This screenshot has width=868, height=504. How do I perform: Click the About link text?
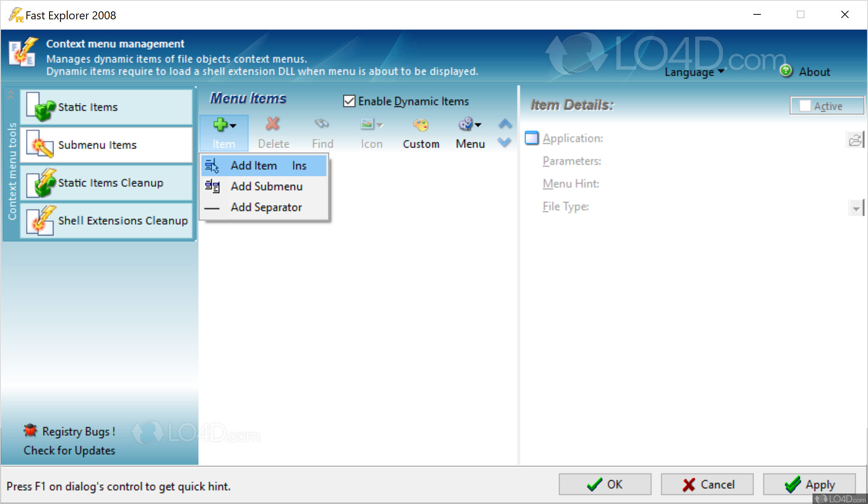coord(814,72)
